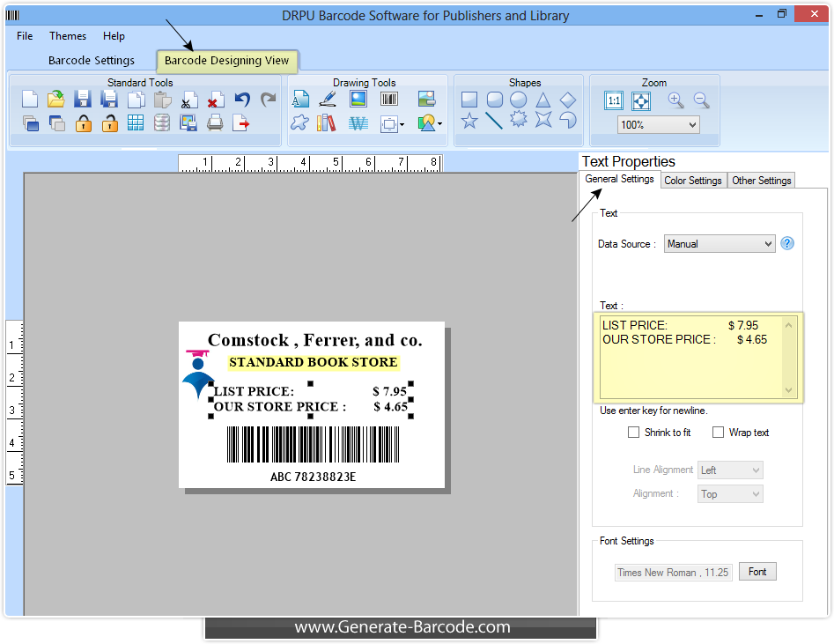
Task: Open the database icon in Standard Tools
Action: [x=162, y=123]
